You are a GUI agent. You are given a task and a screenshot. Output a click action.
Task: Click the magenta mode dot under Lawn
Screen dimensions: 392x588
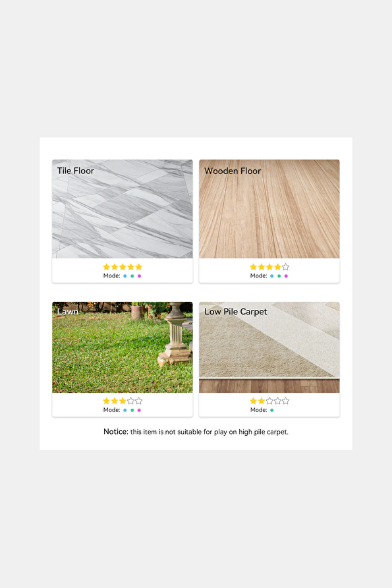tap(139, 410)
